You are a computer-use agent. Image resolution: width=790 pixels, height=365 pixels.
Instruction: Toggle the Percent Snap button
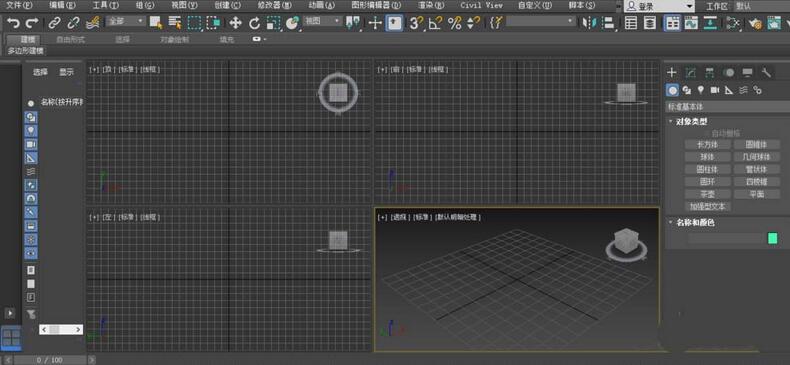pos(454,23)
